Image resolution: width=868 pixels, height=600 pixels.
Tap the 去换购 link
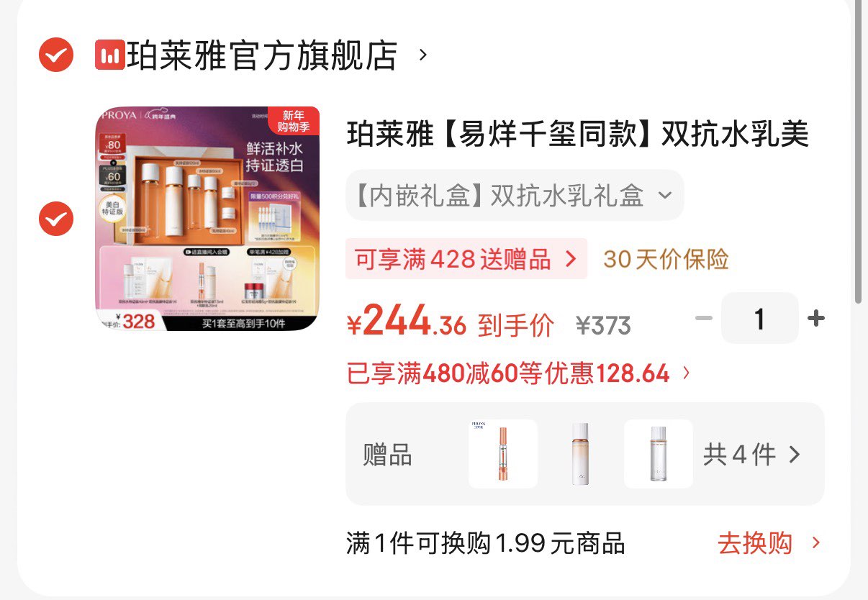point(755,543)
